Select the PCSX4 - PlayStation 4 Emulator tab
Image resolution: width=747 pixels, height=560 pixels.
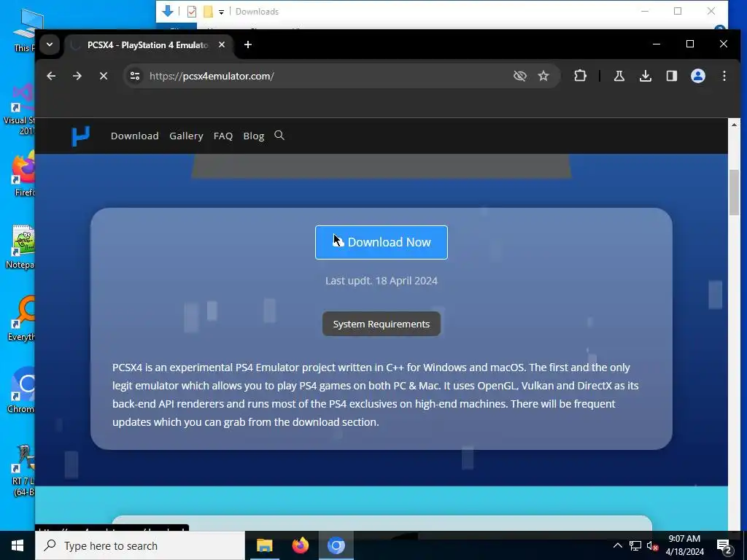[147, 45]
